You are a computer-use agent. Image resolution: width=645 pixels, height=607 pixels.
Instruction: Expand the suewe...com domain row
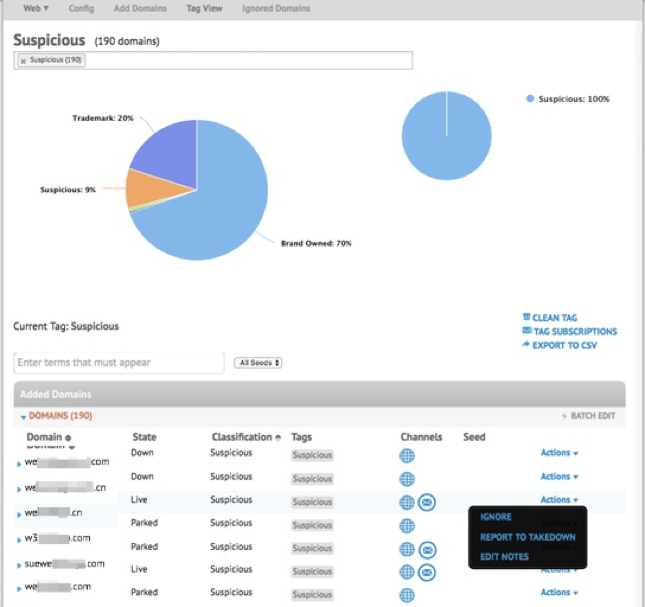19,565
